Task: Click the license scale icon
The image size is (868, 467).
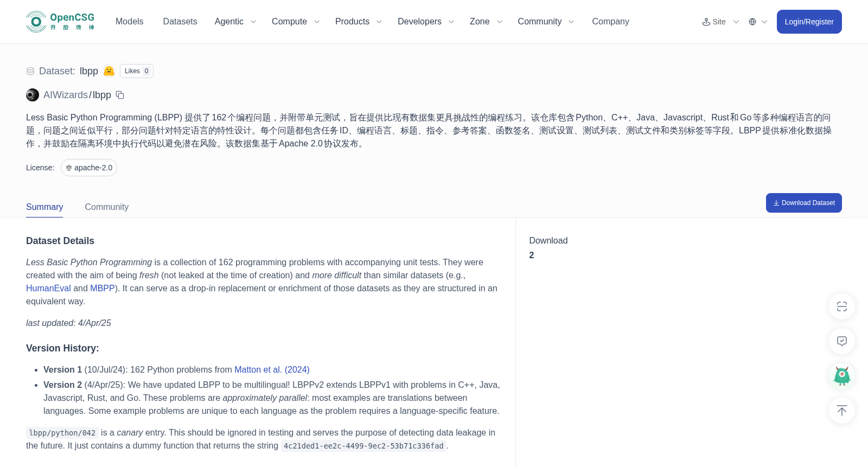Action: pos(69,168)
